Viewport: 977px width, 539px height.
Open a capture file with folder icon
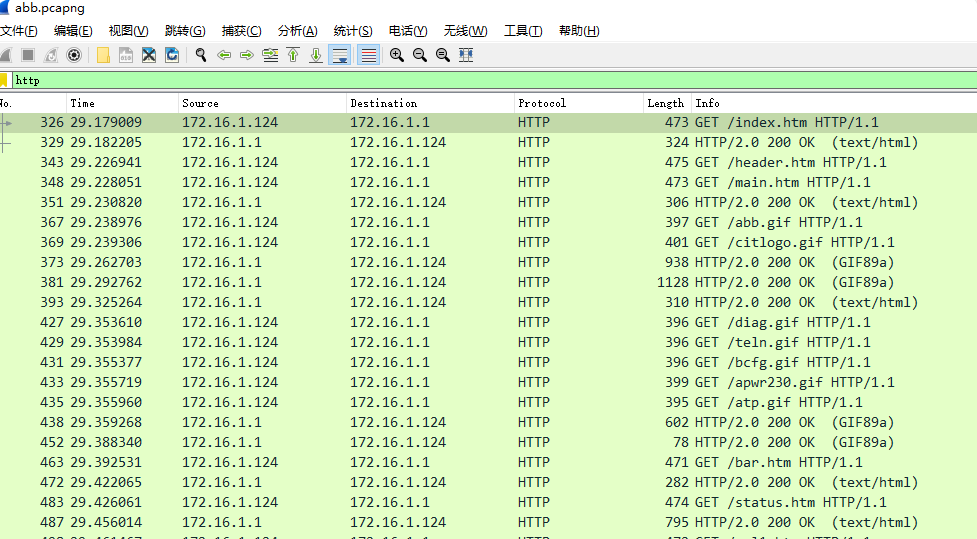click(103, 55)
